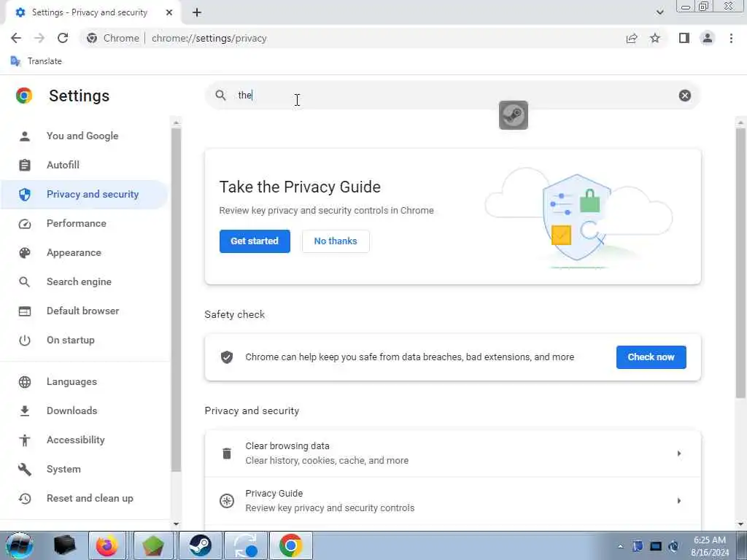This screenshot has height=560, width=747.
Task: Run safety check with Check now
Action: (651, 357)
